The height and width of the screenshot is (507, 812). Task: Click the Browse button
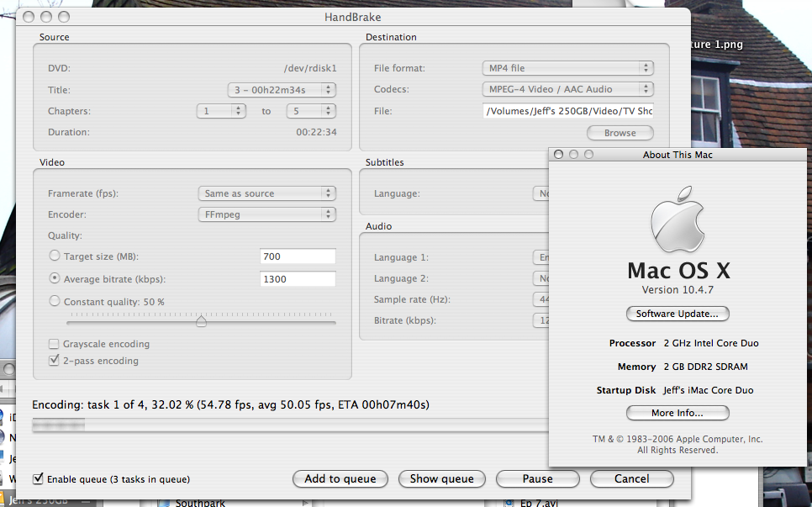coord(620,133)
